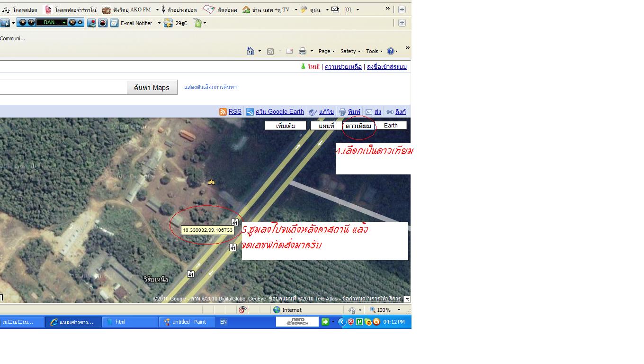644x364 pixels.
Task: Expand the ดูฝน dropdown arrow
Action: point(327,9)
